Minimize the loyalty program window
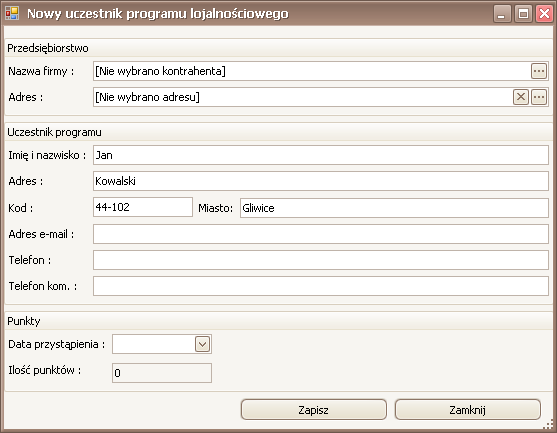The height and width of the screenshot is (433, 557). [502, 14]
